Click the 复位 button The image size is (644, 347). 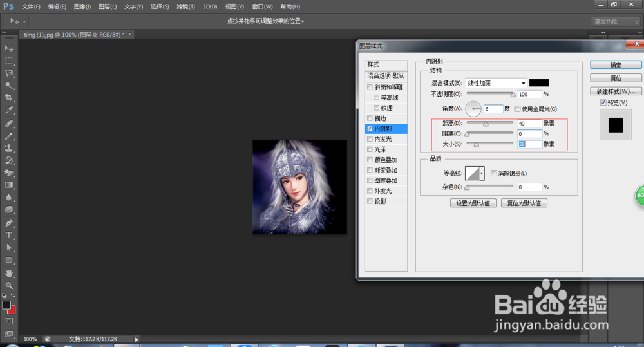616,78
